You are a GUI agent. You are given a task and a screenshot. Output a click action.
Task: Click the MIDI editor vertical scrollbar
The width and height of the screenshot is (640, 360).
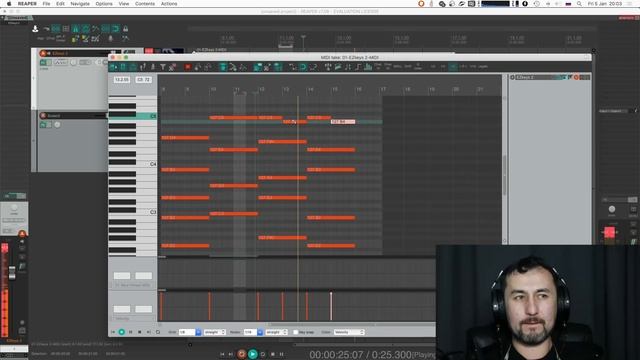coord(504,176)
